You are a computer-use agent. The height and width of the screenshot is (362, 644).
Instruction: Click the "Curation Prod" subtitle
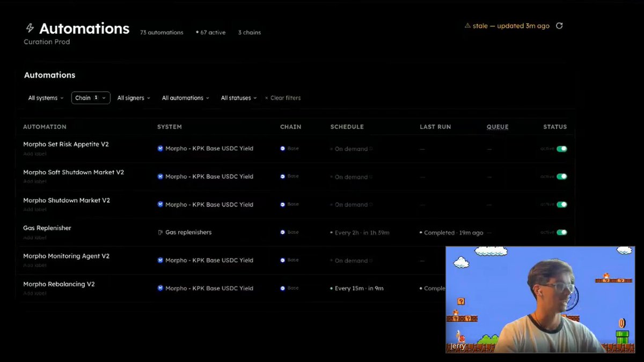coord(47,42)
